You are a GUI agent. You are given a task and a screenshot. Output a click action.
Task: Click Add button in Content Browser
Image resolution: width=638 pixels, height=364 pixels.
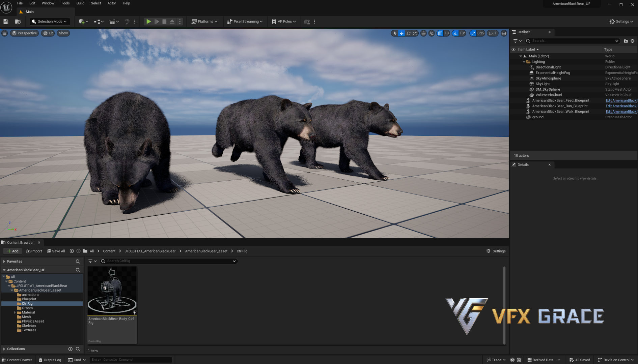(13, 251)
